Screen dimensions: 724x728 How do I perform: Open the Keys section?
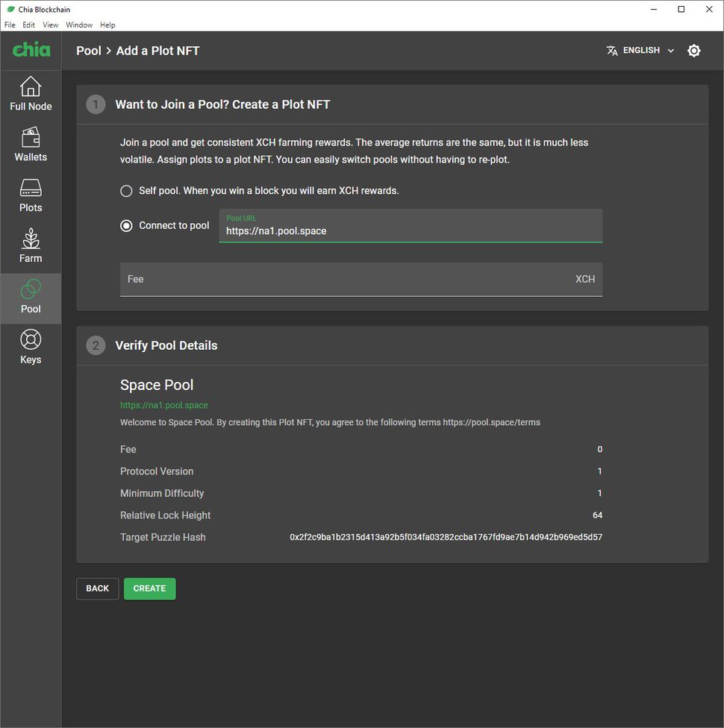pyautogui.click(x=31, y=347)
